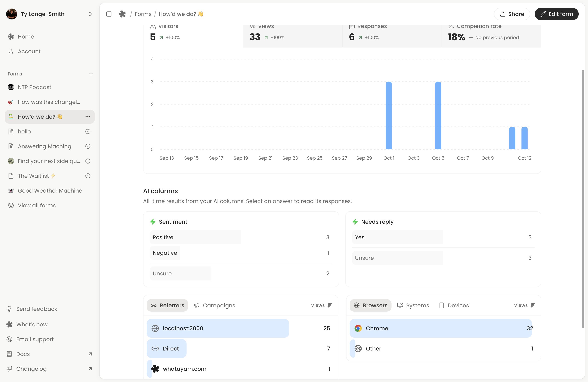Viewport: 588px width, 382px height.
Task: Toggle the sidebar panel icon
Action: coord(109,14)
